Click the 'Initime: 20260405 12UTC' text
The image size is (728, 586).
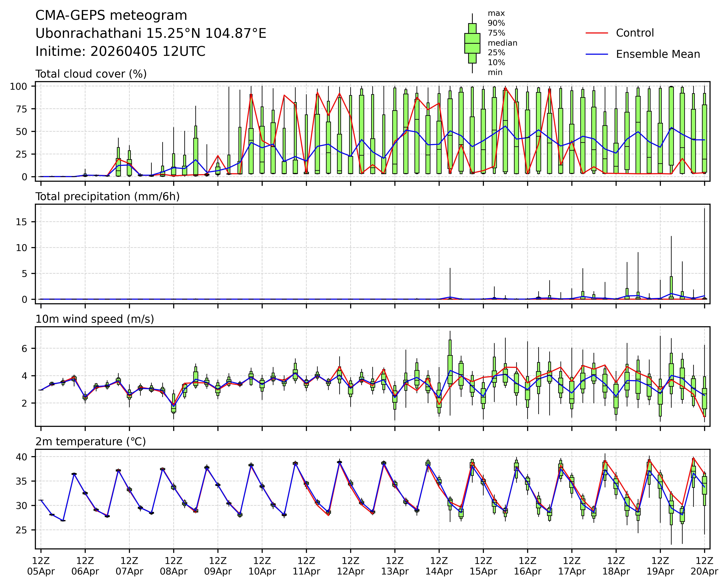tap(120, 52)
